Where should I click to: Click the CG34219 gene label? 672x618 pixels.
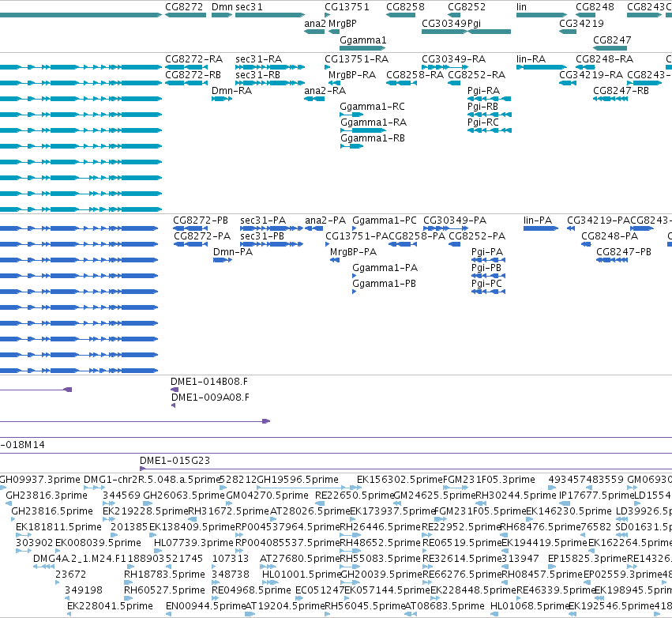tap(581, 24)
